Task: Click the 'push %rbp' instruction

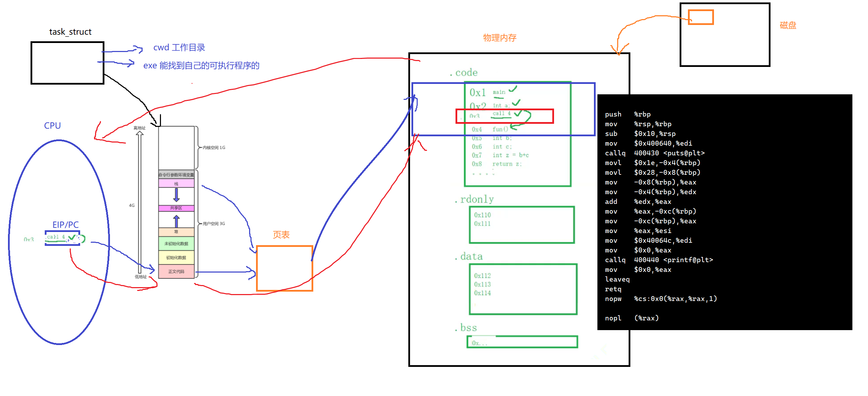Action: [628, 114]
